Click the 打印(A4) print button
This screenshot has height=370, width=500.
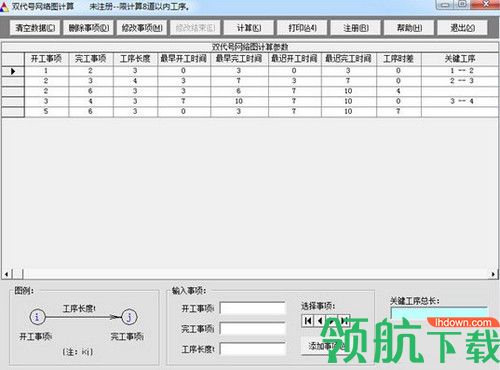coord(302,28)
